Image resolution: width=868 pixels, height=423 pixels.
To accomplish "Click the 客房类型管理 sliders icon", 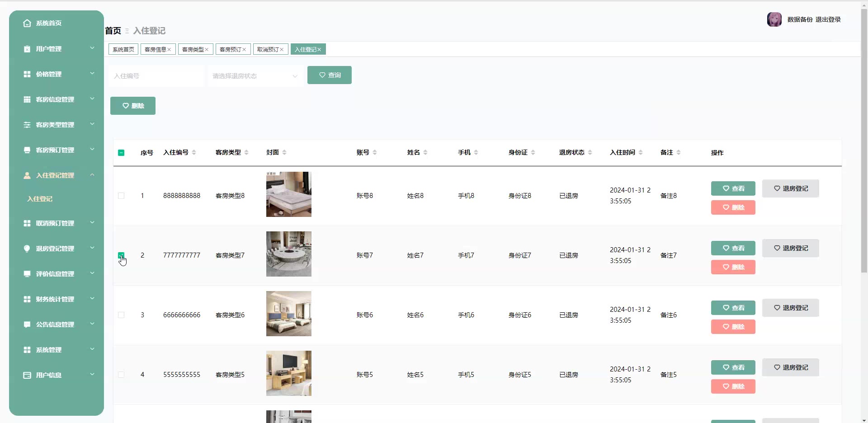I will (27, 125).
